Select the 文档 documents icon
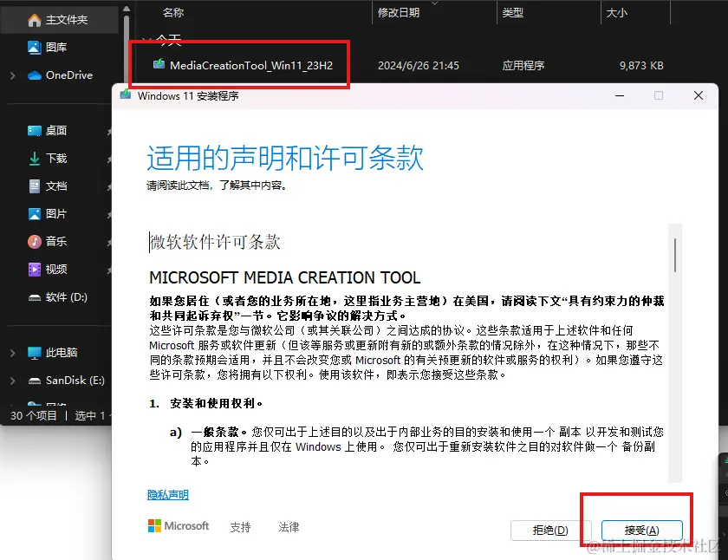The width and height of the screenshot is (728, 560). tap(35, 186)
